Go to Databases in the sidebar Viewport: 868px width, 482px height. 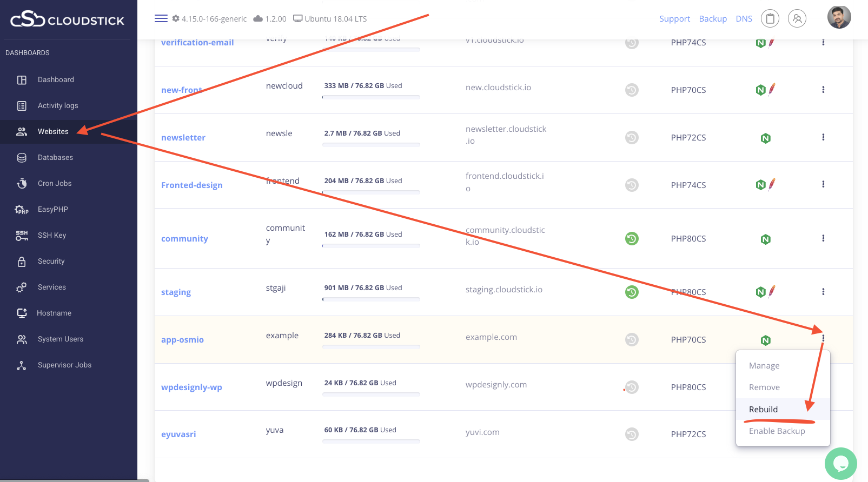[x=55, y=157]
